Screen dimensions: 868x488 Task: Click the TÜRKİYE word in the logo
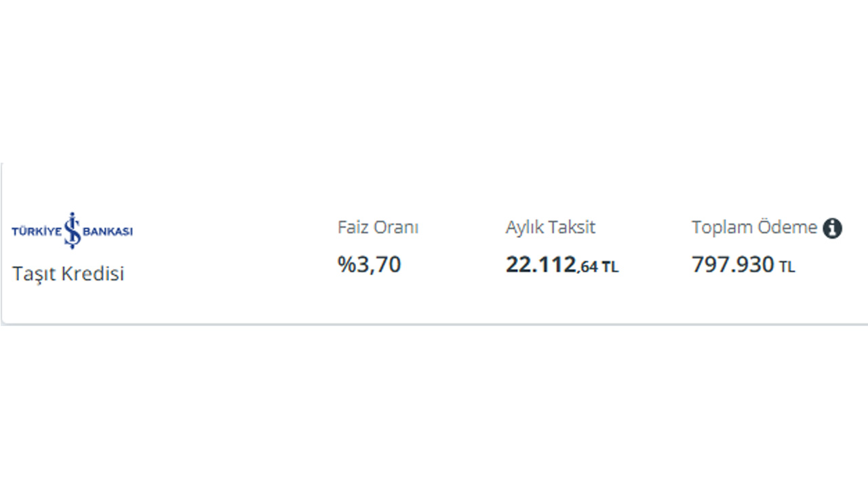point(37,232)
